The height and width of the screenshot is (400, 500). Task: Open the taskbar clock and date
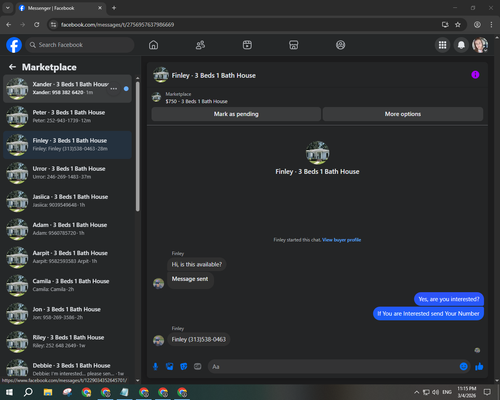coord(467,392)
